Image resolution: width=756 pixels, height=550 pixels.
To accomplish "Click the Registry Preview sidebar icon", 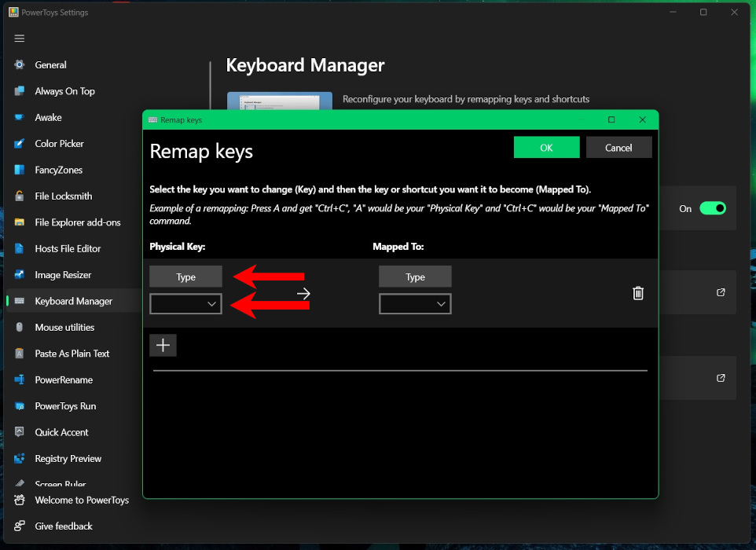I will point(18,458).
